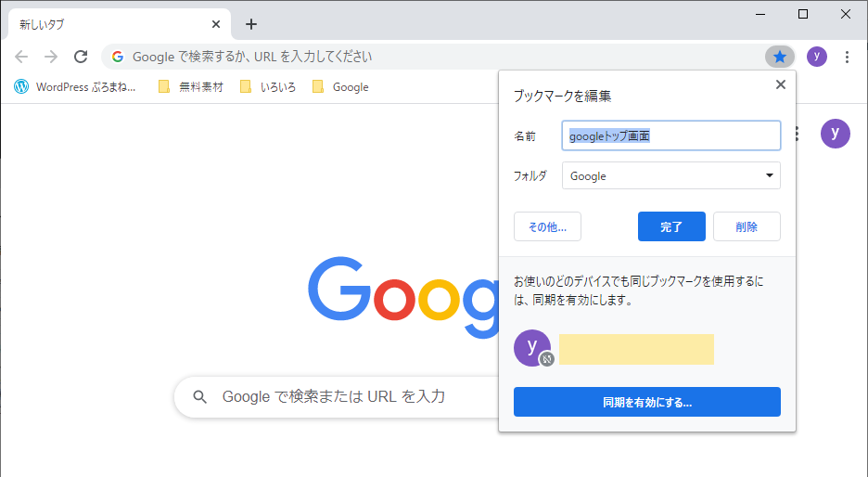868x477 pixels.
Task: Open the profile avatar in the toolbar
Action: (x=816, y=57)
